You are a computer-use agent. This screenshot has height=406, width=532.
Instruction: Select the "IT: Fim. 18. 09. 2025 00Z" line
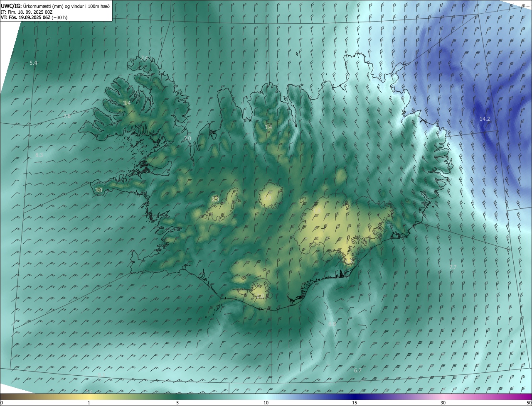pos(27,12)
